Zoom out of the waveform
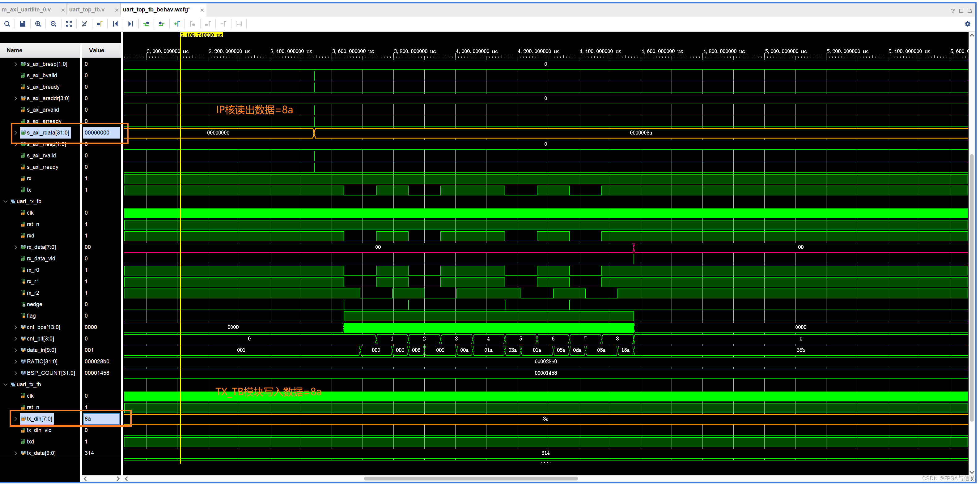This screenshot has width=980, height=484. point(54,24)
